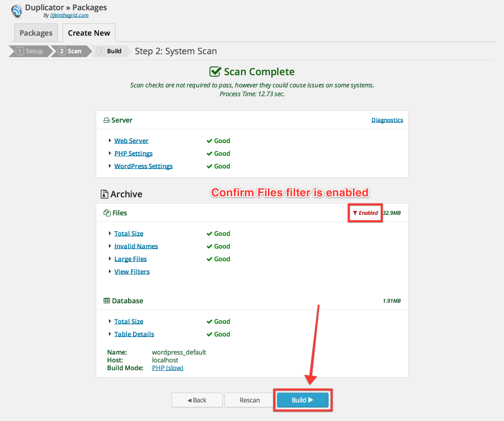Open the Invalid Names link

click(x=136, y=246)
